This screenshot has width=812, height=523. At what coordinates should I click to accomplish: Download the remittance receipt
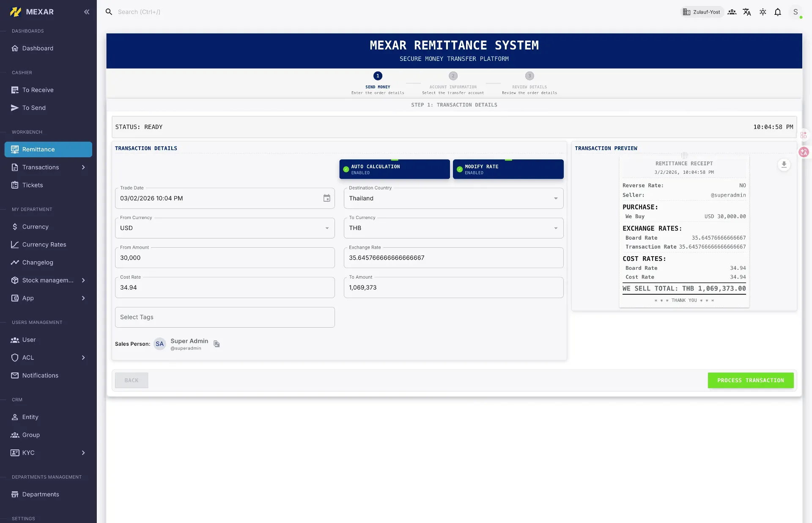(x=784, y=165)
